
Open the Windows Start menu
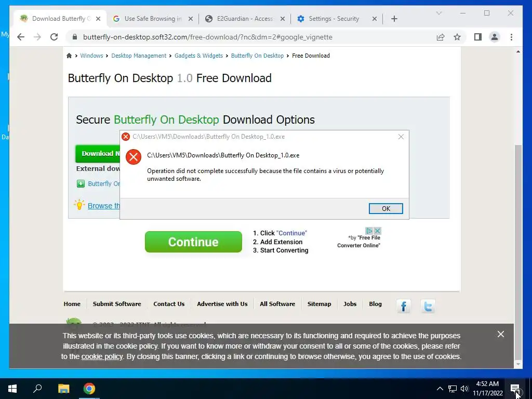point(12,389)
